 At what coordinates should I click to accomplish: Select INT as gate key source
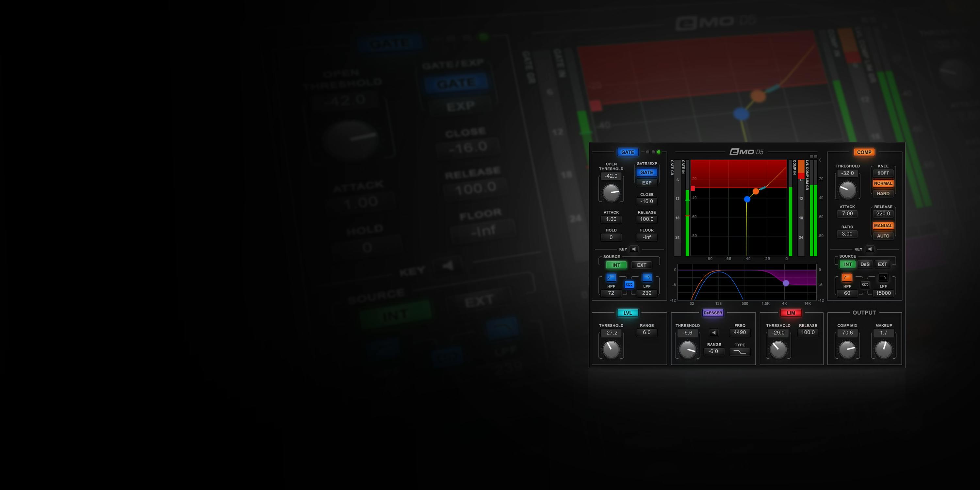(616, 265)
